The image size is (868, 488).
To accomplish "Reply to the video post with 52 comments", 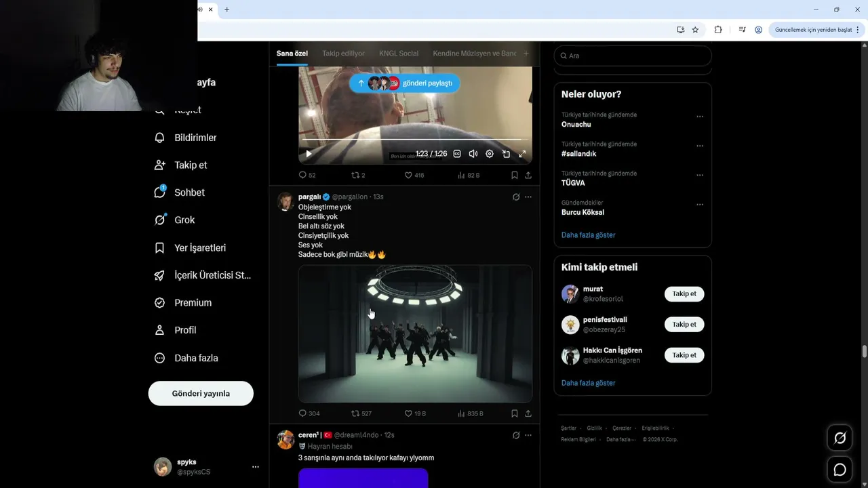I will pos(307,175).
